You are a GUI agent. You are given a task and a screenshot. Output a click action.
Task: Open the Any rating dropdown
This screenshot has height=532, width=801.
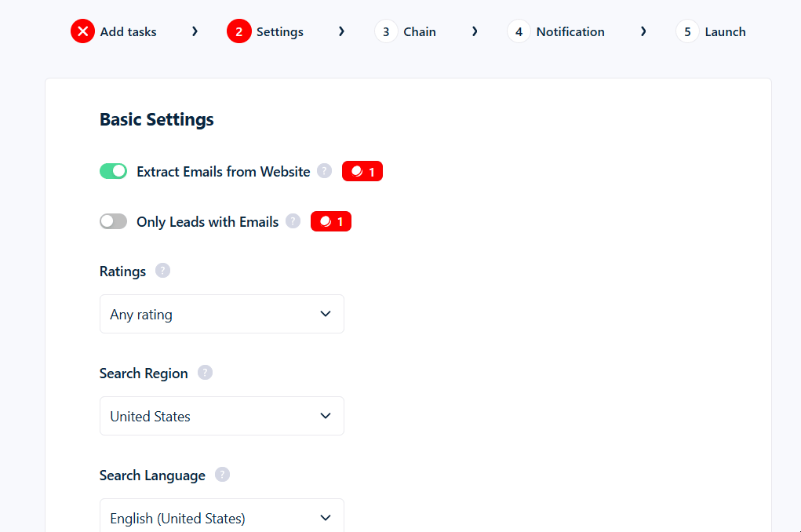(222, 314)
